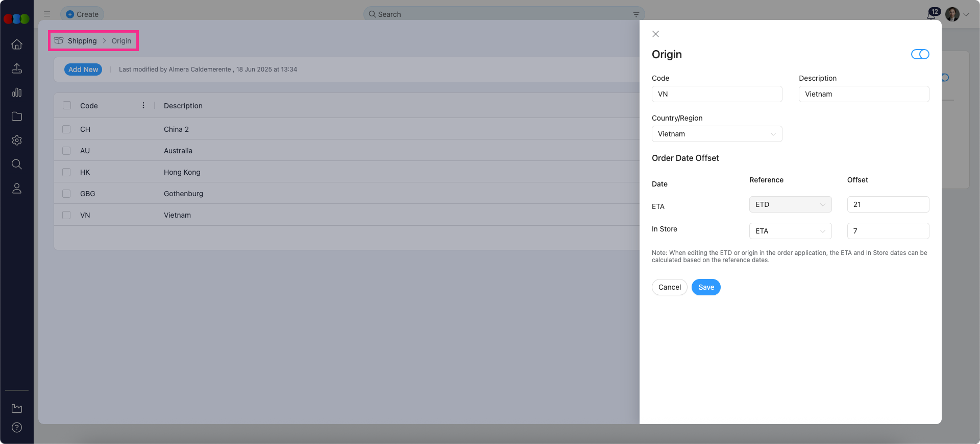This screenshot has width=980, height=444.
Task: Close the Origin panel
Action: [x=656, y=34]
